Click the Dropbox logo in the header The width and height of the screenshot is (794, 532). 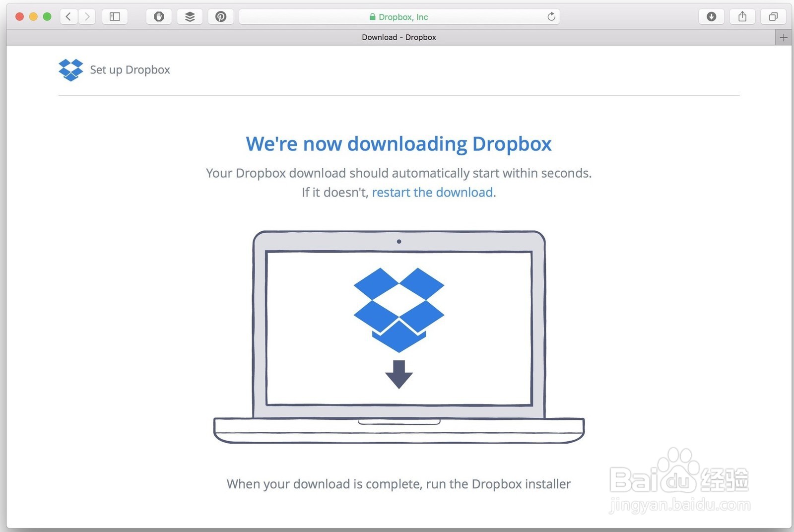70,70
